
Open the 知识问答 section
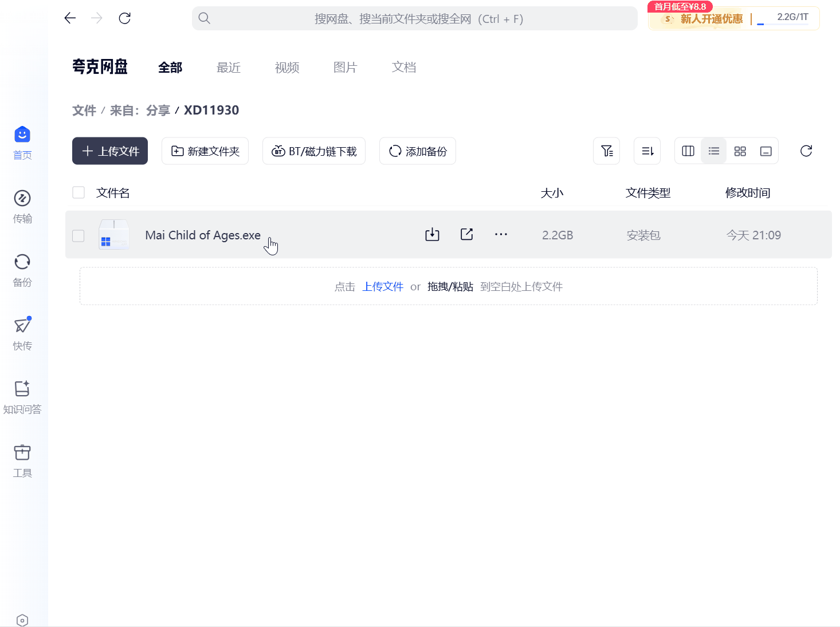click(x=22, y=396)
